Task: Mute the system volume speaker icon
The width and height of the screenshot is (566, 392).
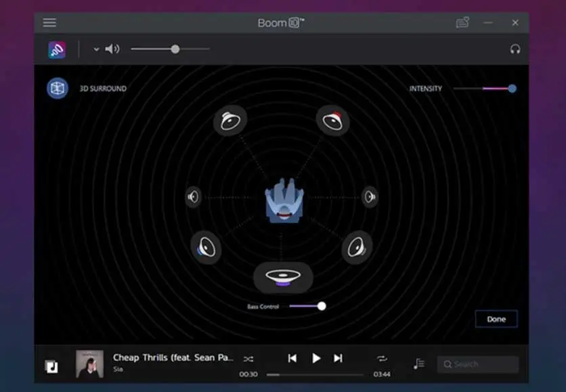Action: tap(112, 49)
